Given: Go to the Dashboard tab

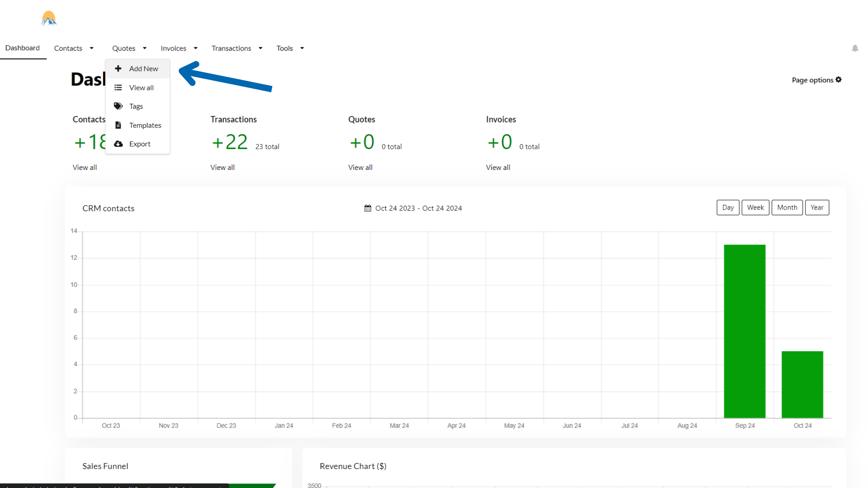Looking at the screenshot, I should tap(23, 48).
